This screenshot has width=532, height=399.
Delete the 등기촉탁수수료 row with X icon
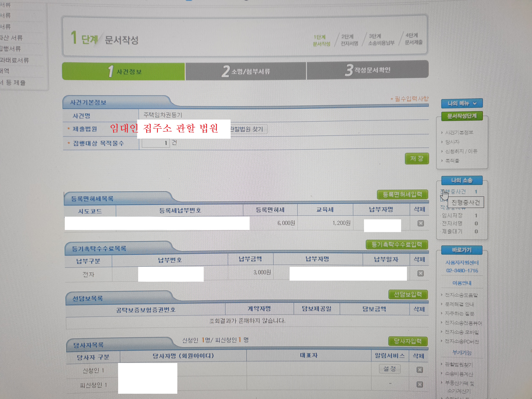tap(420, 273)
